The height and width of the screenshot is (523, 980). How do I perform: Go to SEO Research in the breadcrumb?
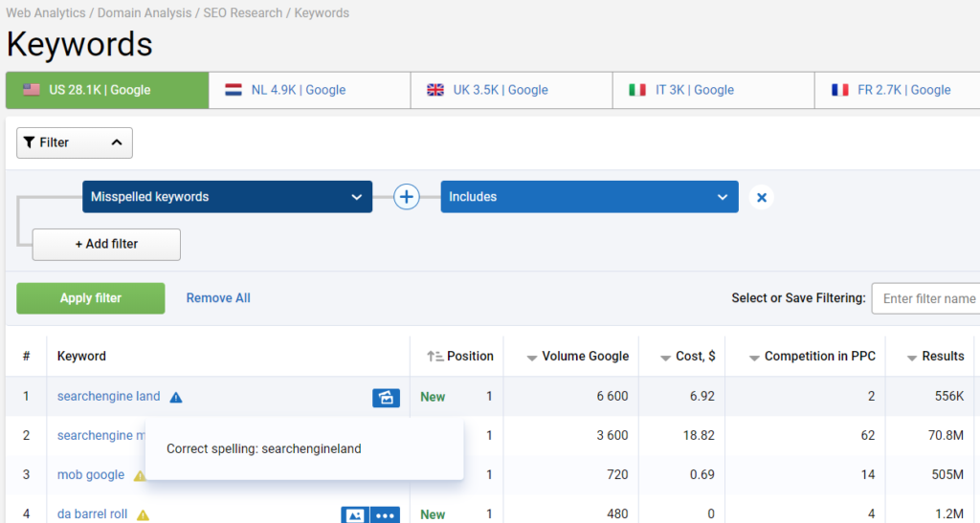pos(242,13)
